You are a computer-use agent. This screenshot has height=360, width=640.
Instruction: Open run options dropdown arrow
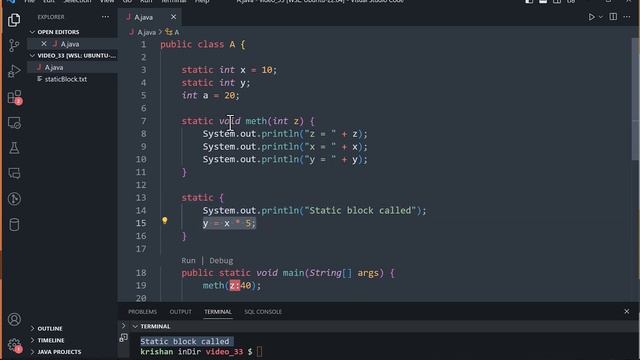pyautogui.click(x=601, y=17)
